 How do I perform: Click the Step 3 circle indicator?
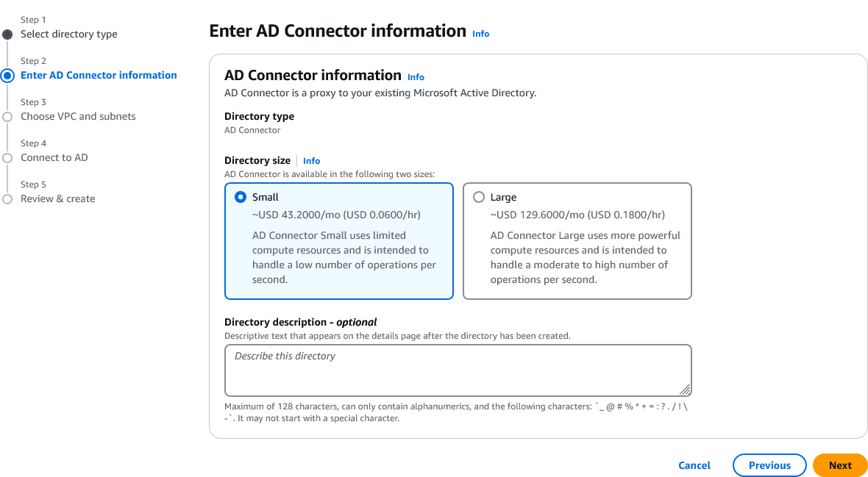[x=7, y=116]
